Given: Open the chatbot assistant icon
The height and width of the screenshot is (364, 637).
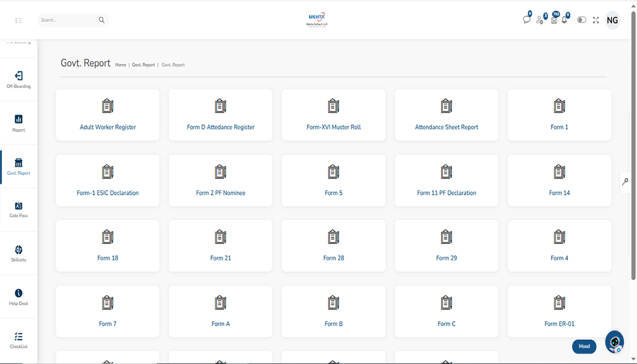Looking at the screenshot, I should tap(615, 342).
